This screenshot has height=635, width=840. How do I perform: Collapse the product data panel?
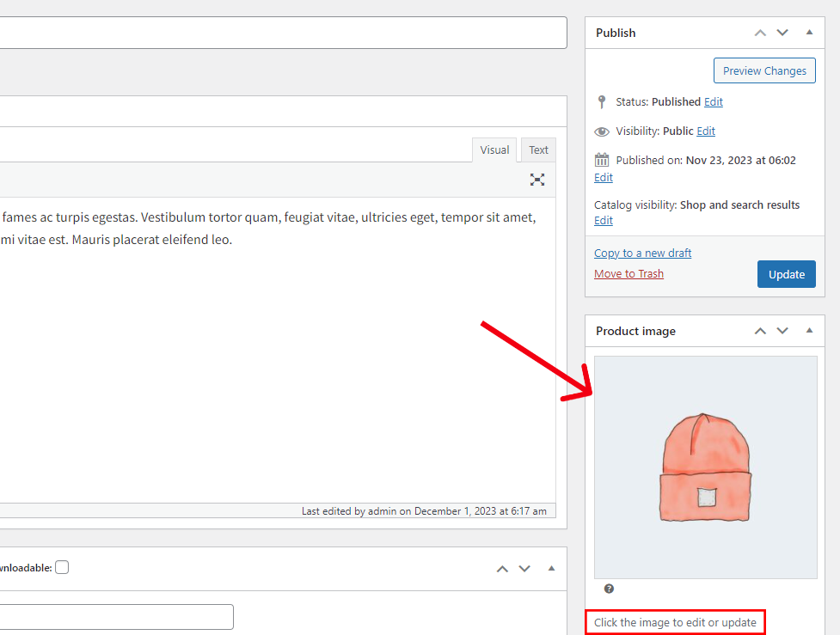pos(551,568)
